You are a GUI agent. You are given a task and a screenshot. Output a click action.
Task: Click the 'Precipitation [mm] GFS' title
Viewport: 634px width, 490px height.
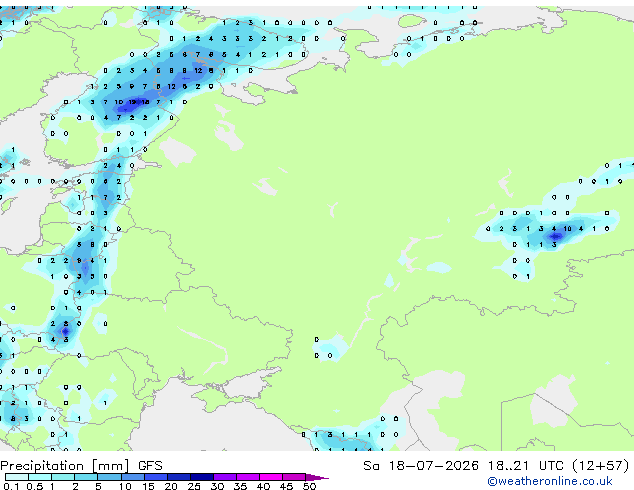[x=81, y=466]
